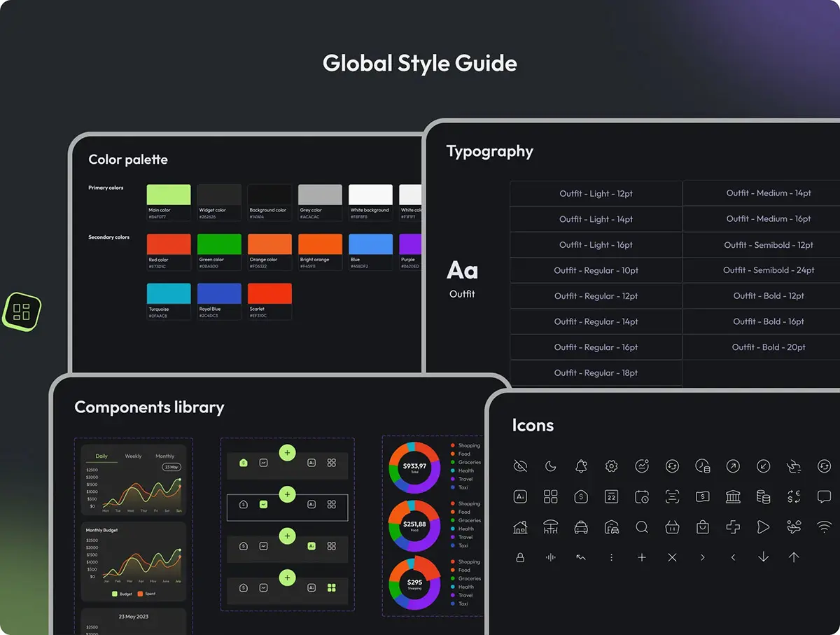This screenshot has height=635, width=840.
Task: Click the $933,97 total donut chart
Action: tap(414, 468)
